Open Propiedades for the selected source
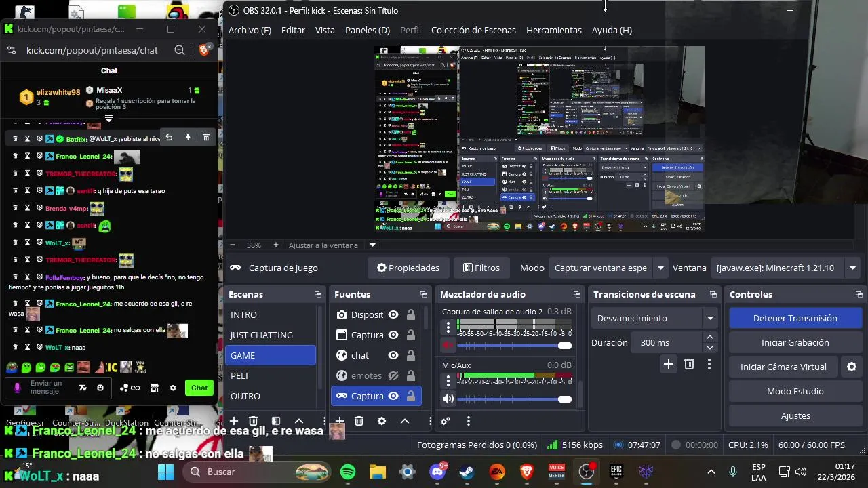Image resolution: width=868 pixels, height=488 pixels. (x=408, y=268)
